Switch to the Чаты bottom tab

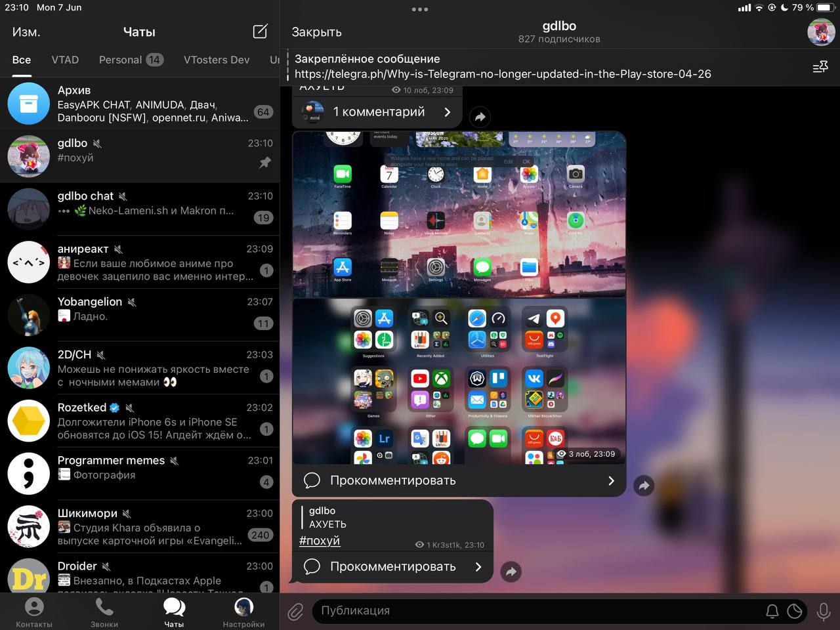coord(174,612)
